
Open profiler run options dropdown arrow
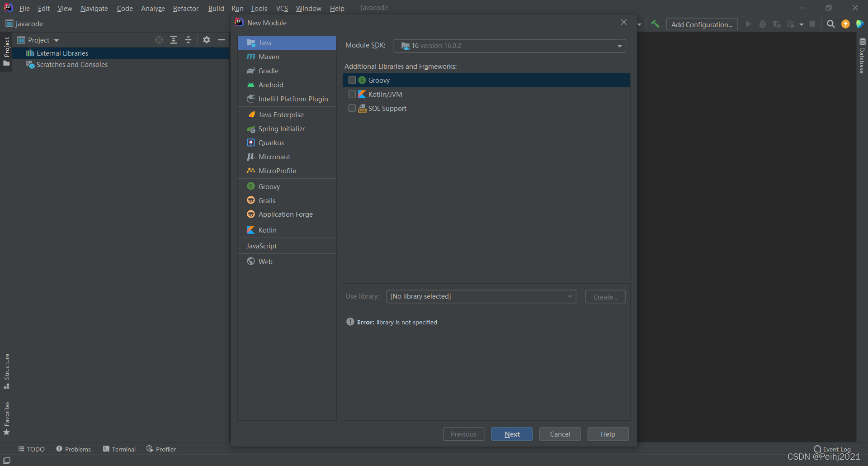click(x=801, y=24)
